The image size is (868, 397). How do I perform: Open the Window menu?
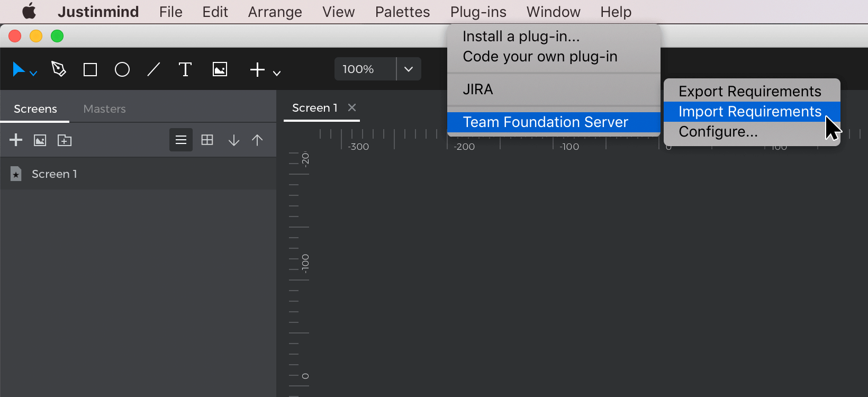(x=554, y=12)
